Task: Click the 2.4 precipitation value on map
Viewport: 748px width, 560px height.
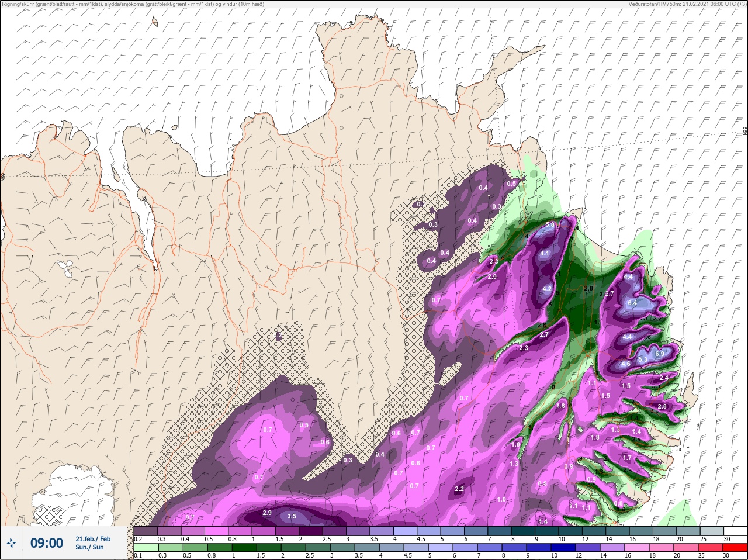Action: coord(664,378)
